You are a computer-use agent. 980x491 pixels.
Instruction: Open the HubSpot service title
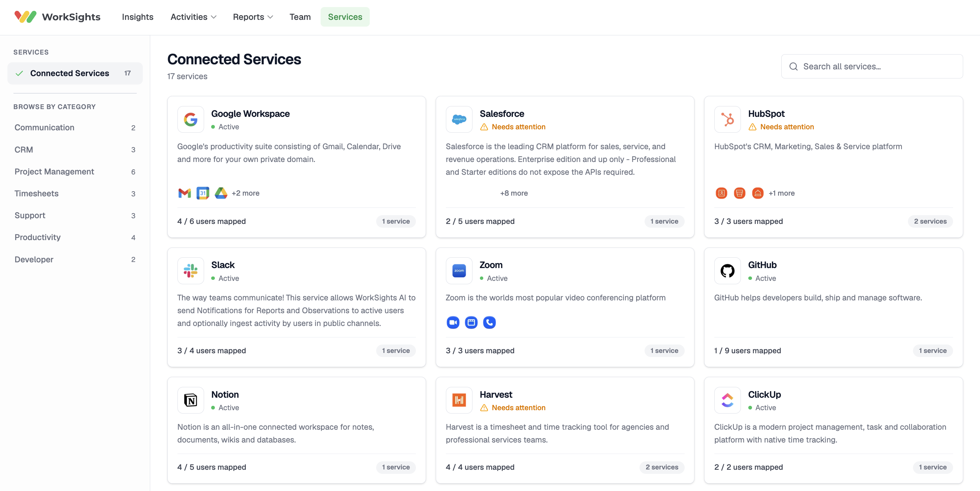point(766,114)
